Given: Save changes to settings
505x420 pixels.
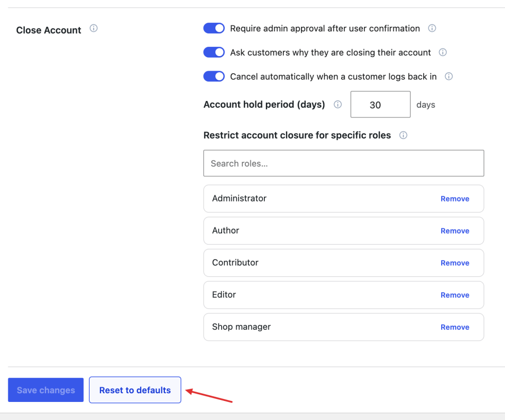Looking at the screenshot, I should coord(46,390).
